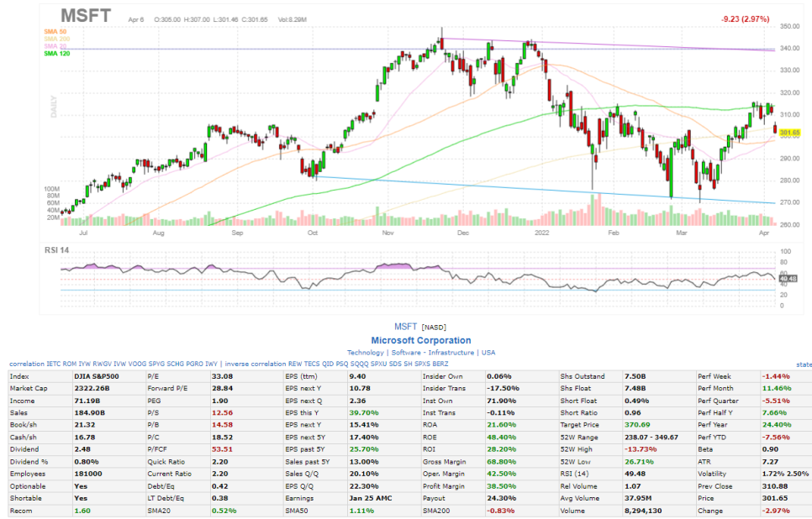Open inverse correlation ticker SDS
Image resolution: width=812 pixels, height=519 pixels.
(396, 364)
